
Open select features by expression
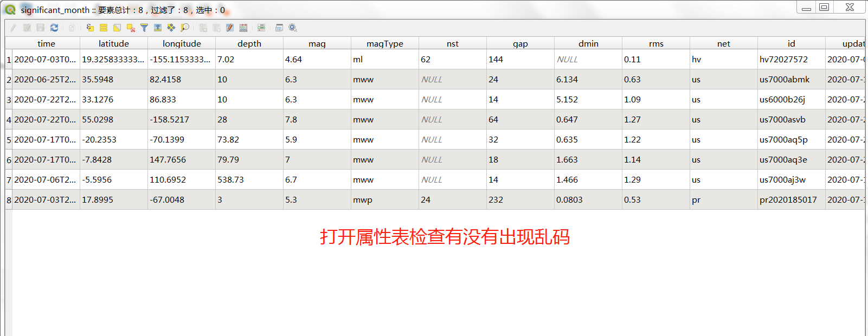[x=90, y=28]
